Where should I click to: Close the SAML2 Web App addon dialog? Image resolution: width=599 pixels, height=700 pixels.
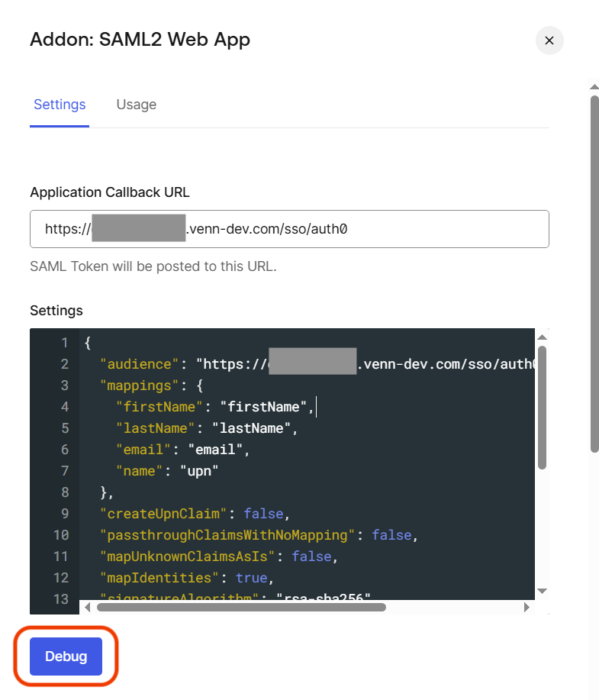[x=549, y=40]
